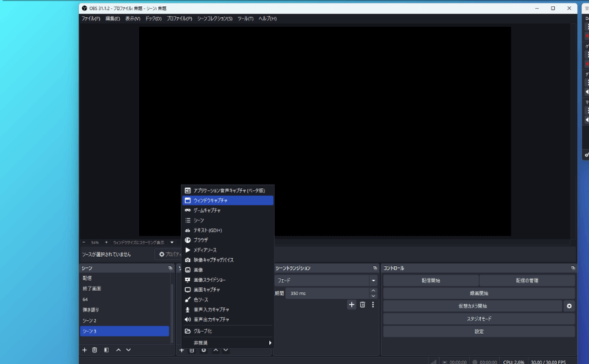Increase transition duration with up stepper
This screenshot has height=364, width=589.
click(x=373, y=290)
